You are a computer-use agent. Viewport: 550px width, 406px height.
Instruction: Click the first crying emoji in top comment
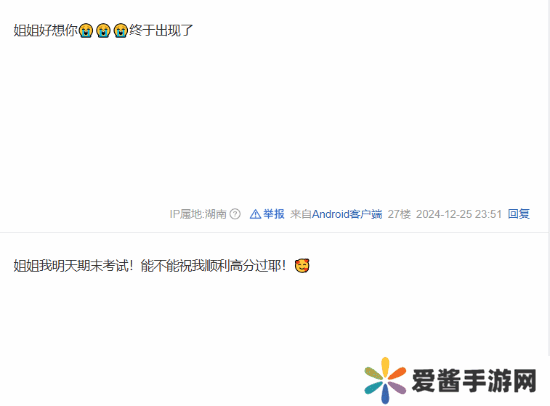(x=86, y=31)
